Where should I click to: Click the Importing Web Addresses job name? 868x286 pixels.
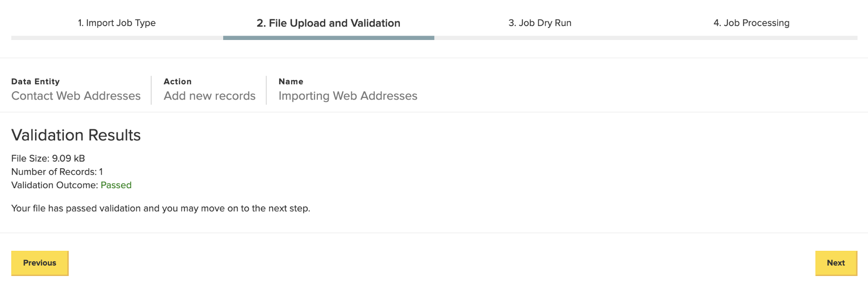pyautogui.click(x=348, y=96)
